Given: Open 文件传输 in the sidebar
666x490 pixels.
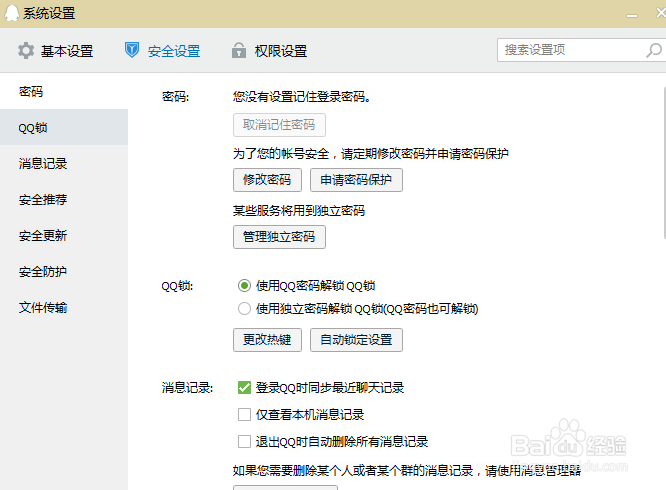Looking at the screenshot, I should click(64, 308).
